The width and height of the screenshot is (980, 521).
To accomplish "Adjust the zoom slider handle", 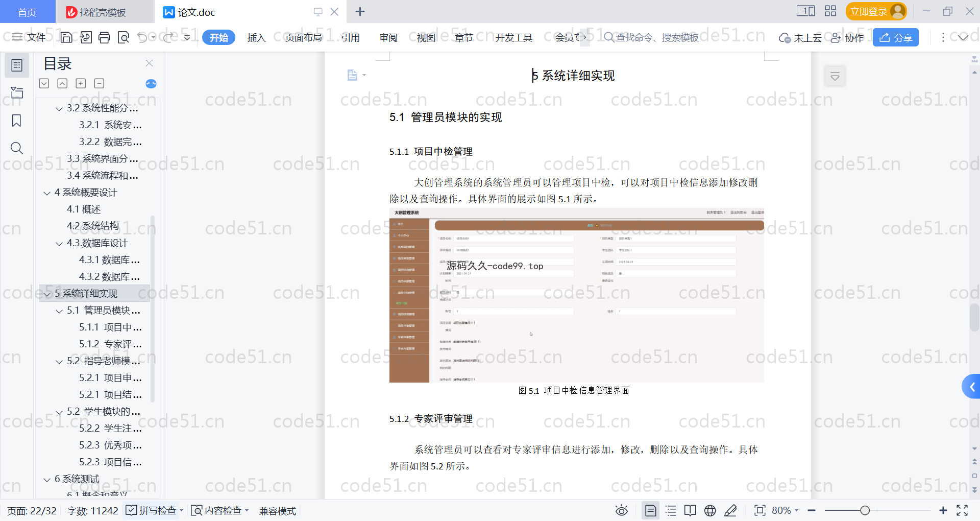I will (865, 510).
